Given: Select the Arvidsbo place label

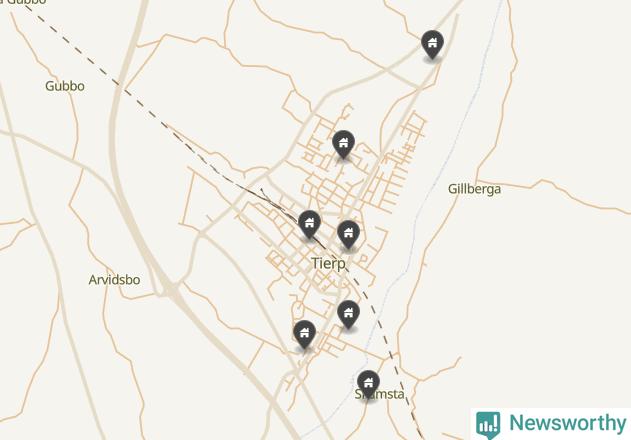Looking at the screenshot, I should (114, 279).
